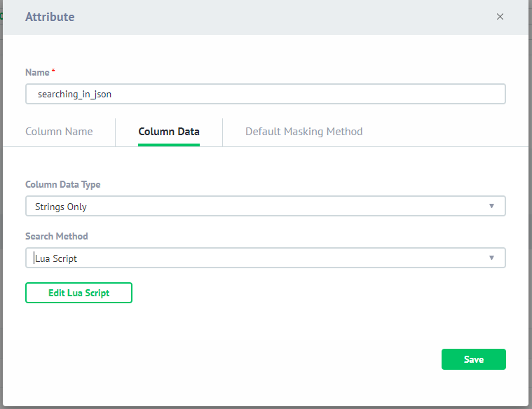The width and height of the screenshot is (532, 409).
Task: Click the Lua Script selected value
Action: (56, 258)
